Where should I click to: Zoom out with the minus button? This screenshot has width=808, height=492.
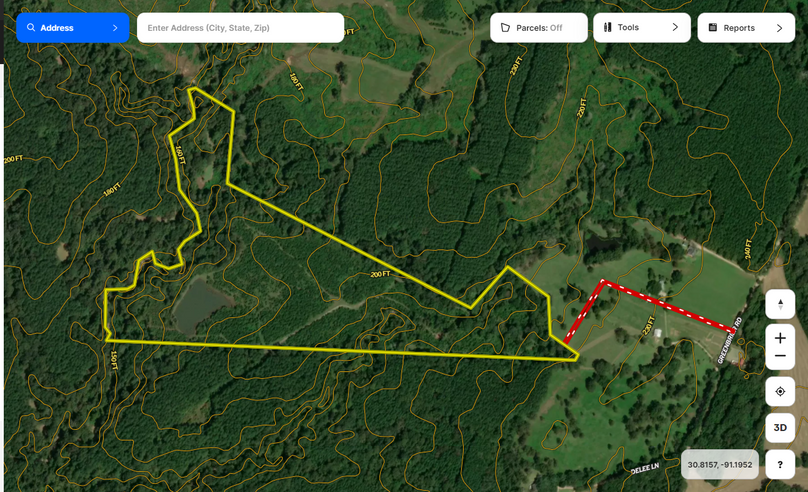coord(780,356)
